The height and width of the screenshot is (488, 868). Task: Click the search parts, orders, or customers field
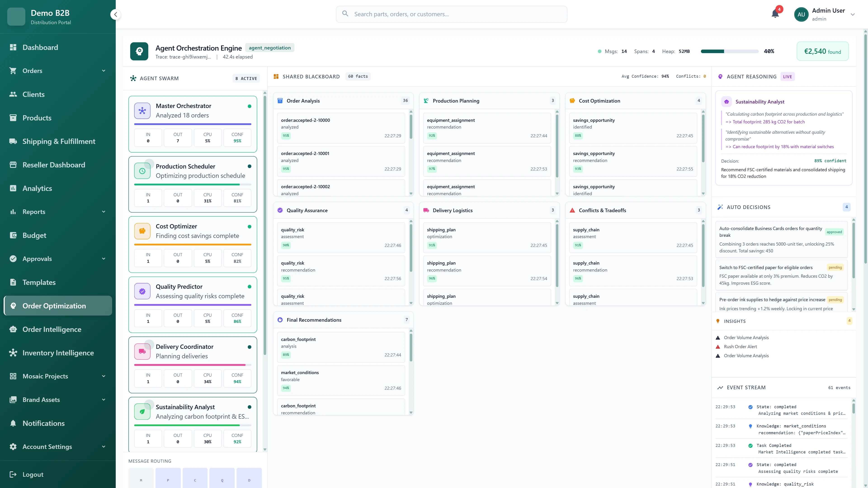click(x=451, y=14)
